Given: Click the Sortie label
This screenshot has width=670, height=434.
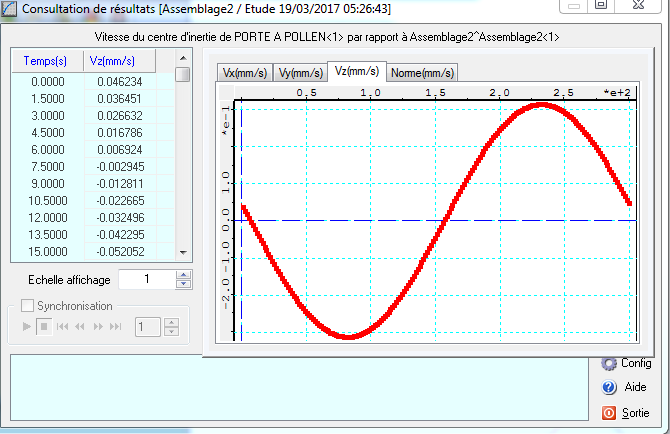Looking at the screenshot, I should [x=635, y=413].
